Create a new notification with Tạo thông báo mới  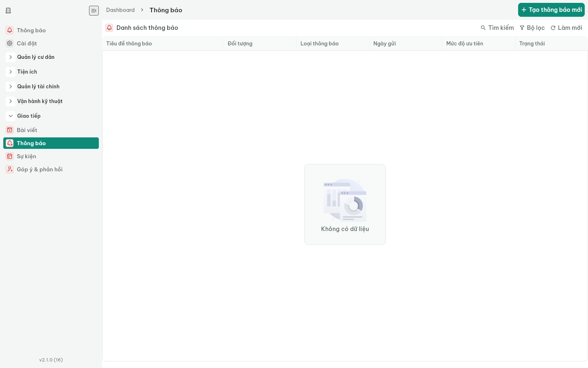(551, 10)
